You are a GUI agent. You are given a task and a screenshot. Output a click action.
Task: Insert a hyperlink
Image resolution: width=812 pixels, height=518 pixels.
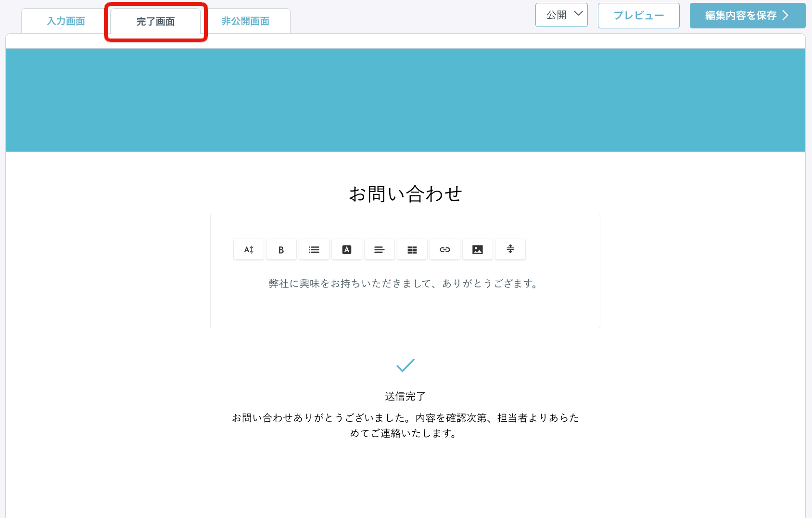pos(445,249)
